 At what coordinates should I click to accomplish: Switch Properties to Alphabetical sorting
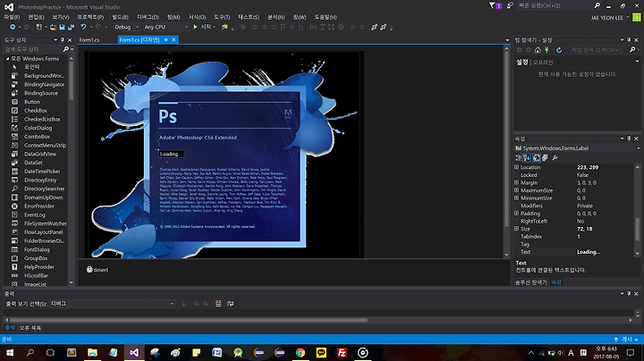click(528, 157)
